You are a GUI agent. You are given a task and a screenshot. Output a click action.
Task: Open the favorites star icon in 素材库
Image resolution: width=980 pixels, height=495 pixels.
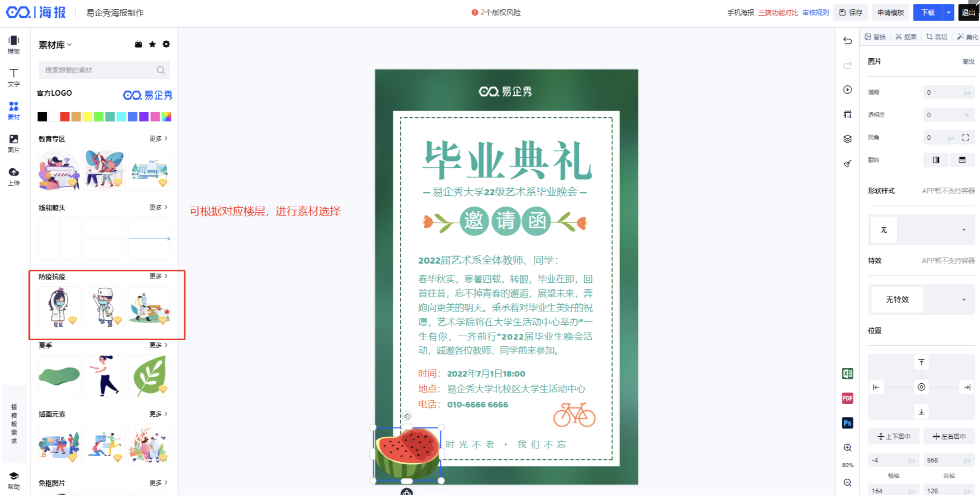152,44
